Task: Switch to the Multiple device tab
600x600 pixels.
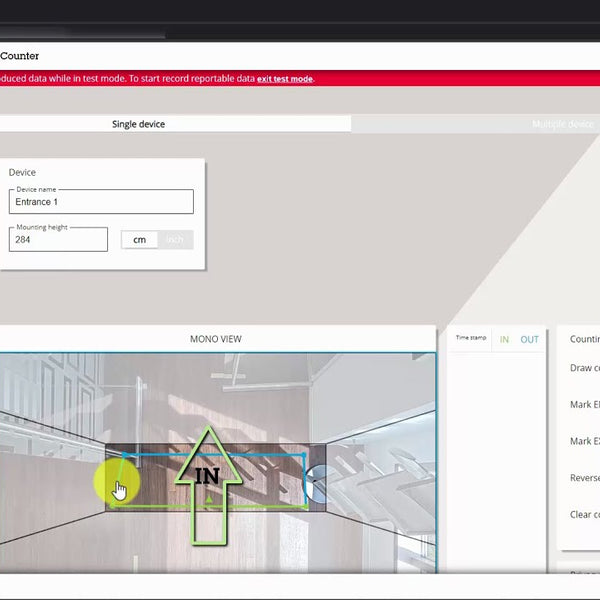Action: [x=562, y=124]
